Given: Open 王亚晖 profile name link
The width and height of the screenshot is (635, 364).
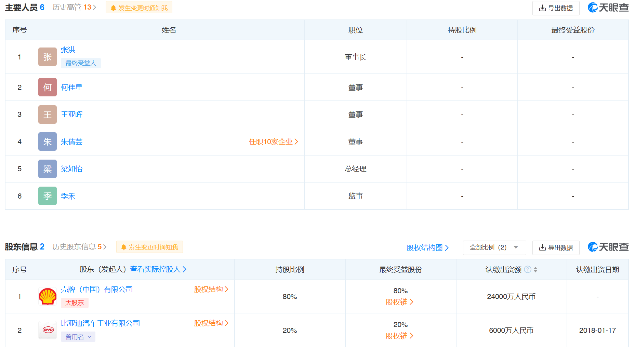Looking at the screenshot, I should click(71, 114).
